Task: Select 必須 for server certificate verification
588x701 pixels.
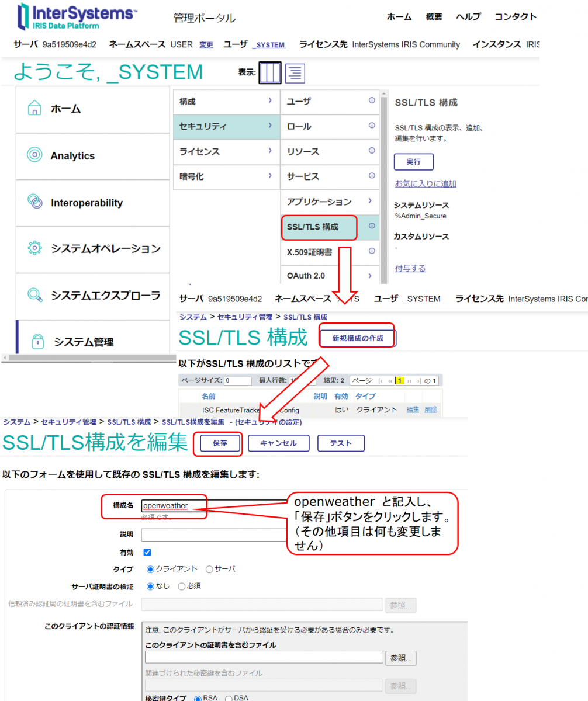Action: click(x=181, y=586)
